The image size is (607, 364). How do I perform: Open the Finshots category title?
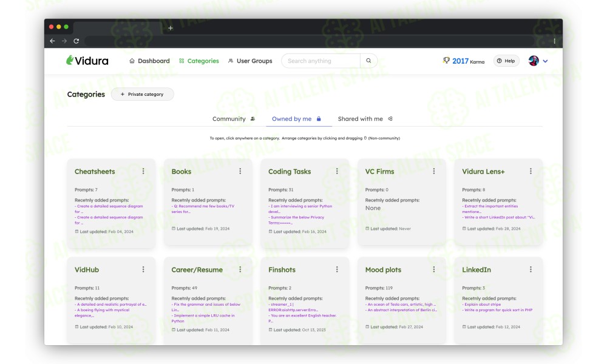pyautogui.click(x=282, y=269)
